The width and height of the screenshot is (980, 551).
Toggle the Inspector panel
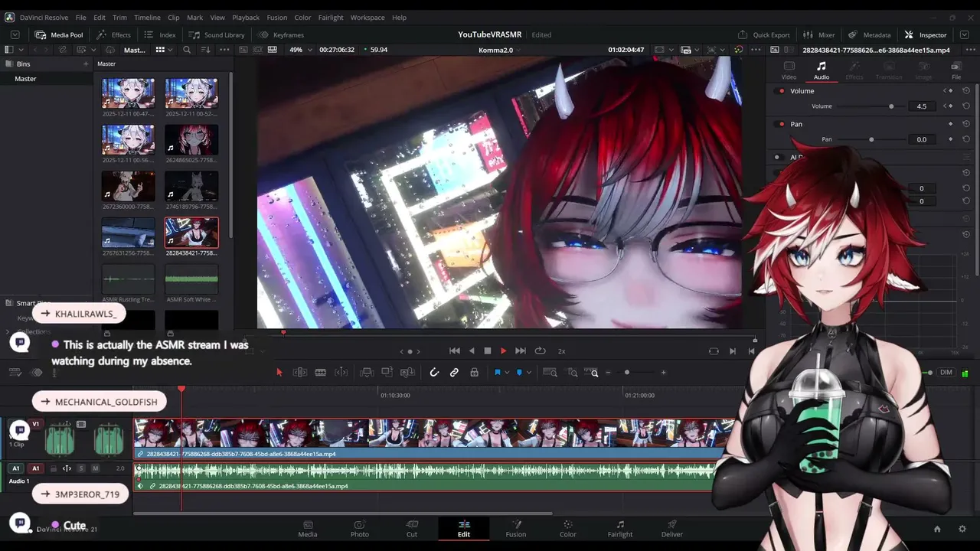[x=926, y=34]
